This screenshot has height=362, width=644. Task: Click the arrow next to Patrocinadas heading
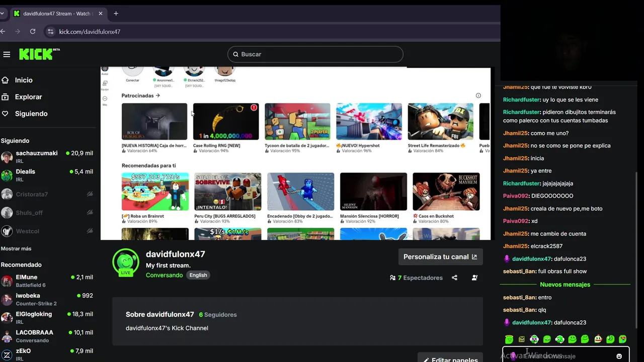click(157, 96)
